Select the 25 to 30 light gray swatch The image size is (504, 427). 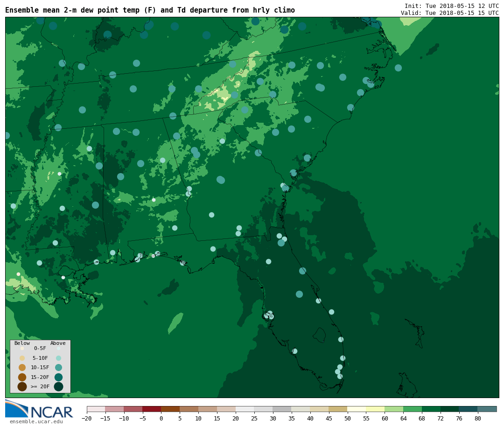pyautogui.click(x=264, y=409)
